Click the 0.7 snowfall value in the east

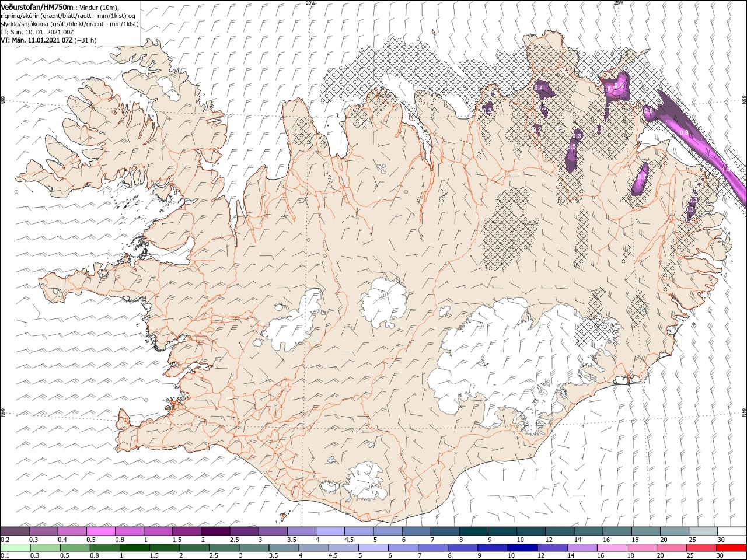tap(641, 177)
